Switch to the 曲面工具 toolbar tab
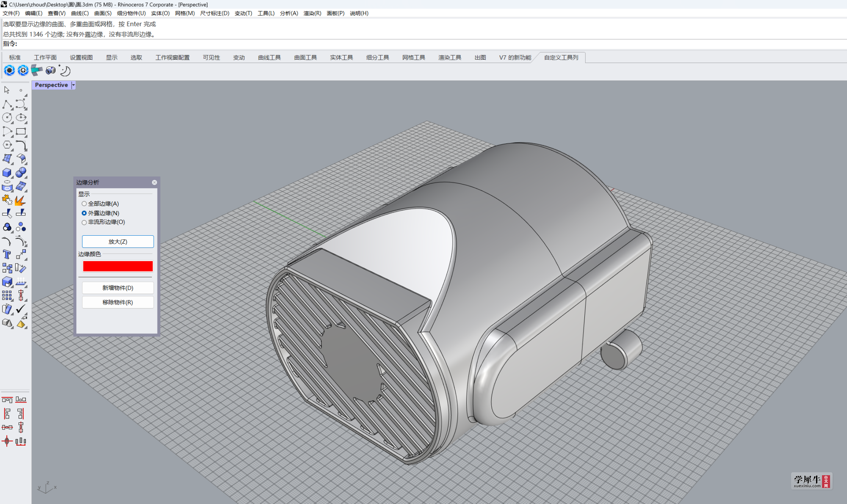 pyautogui.click(x=305, y=58)
